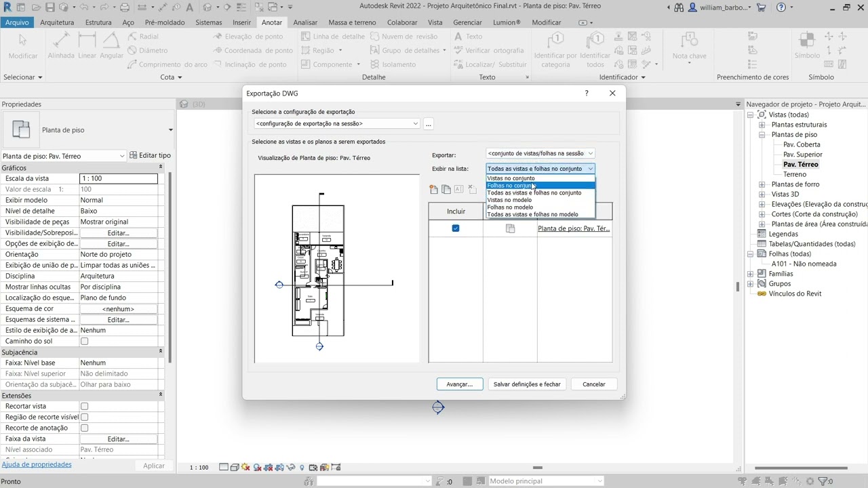Click the 1 : 100 view scale control

coord(199,468)
